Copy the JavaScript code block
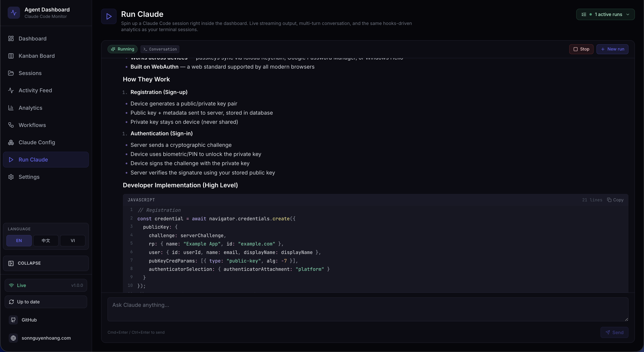 point(615,200)
